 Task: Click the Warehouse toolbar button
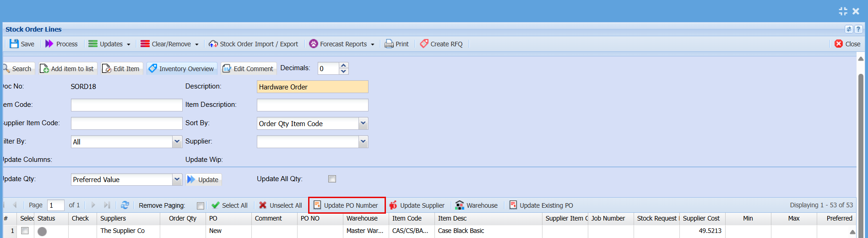pos(477,205)
